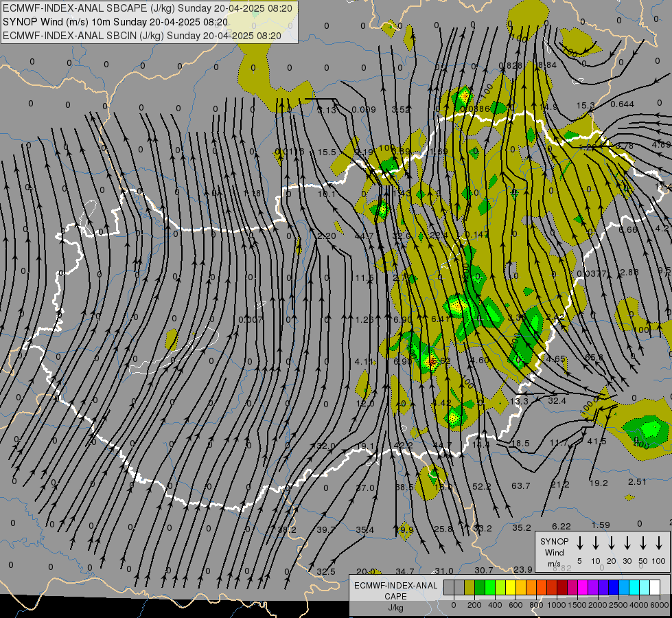
Task: Click the 15.3 value on the map
Action: tap(586, 105)
